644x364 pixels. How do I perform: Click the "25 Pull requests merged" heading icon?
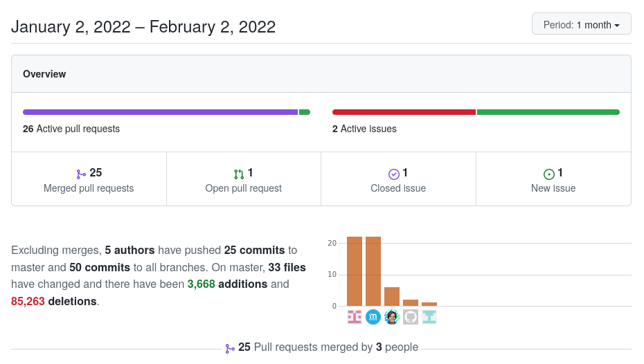pos(230,348)
